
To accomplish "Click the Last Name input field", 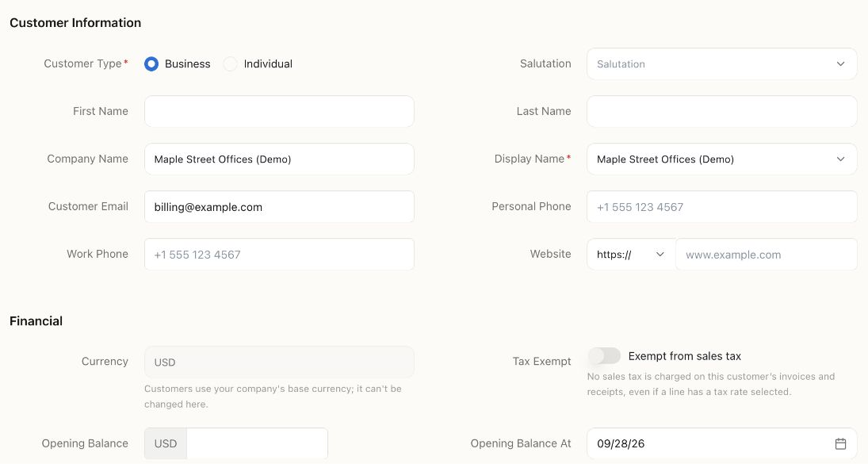I will [722, 111].
